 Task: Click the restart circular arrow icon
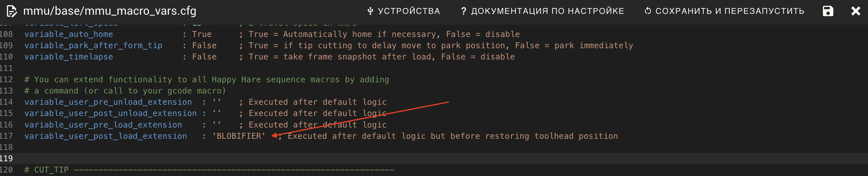(648, 11)
